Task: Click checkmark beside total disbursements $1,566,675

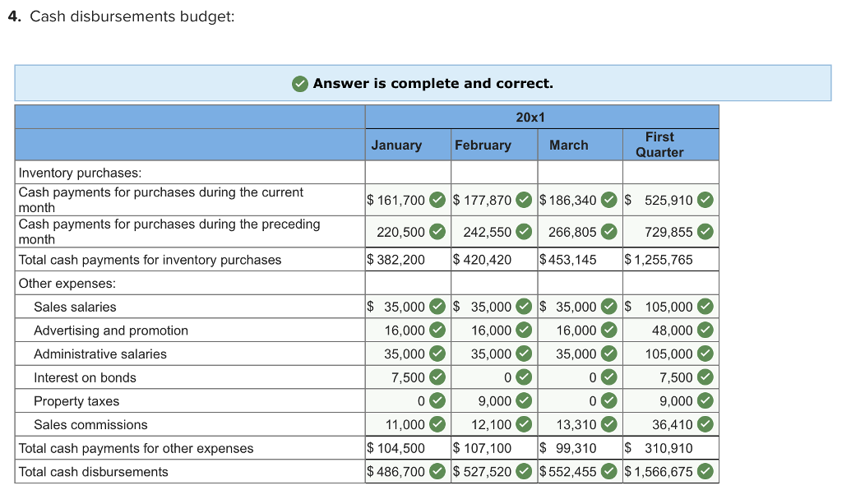Action: point(705,471)
